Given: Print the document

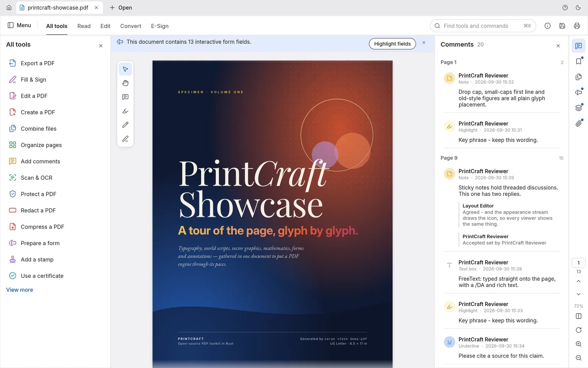Looking at the screenshot, I should pos(577,26).
